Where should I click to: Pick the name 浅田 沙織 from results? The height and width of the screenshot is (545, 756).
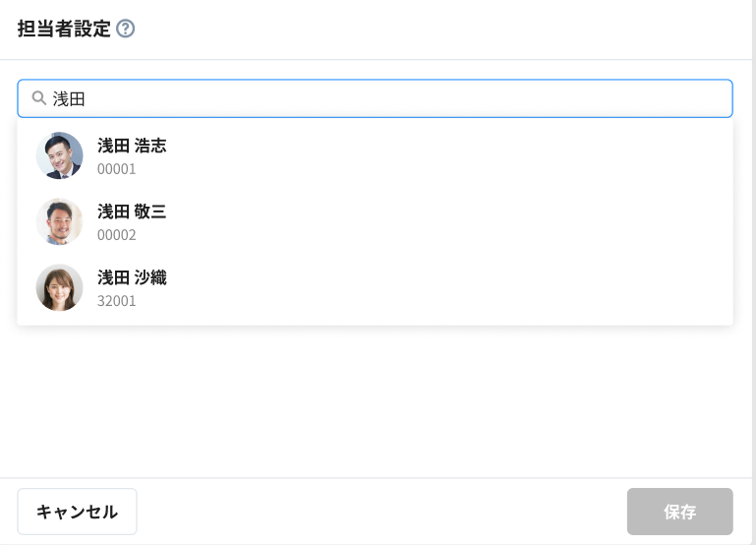tap(132, 277)
